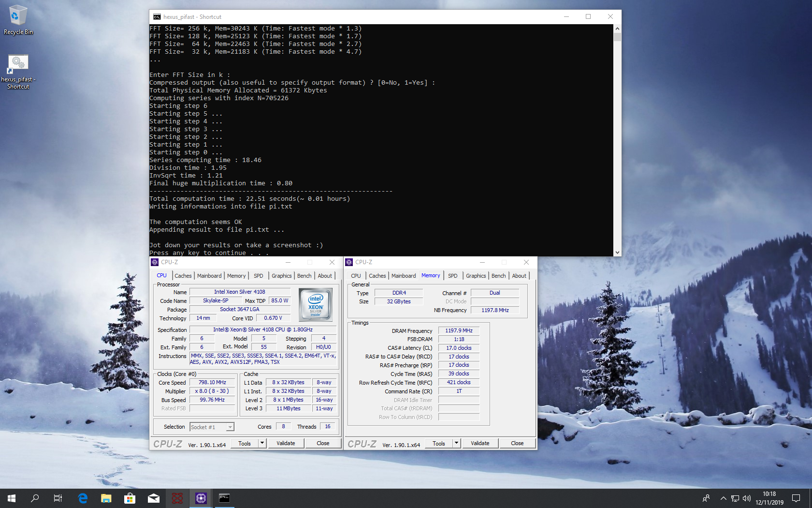This screenshot has width=812, height=508.
Task: Launch Microsoft Edge from taskbar
Action: [x=83, y=498]
